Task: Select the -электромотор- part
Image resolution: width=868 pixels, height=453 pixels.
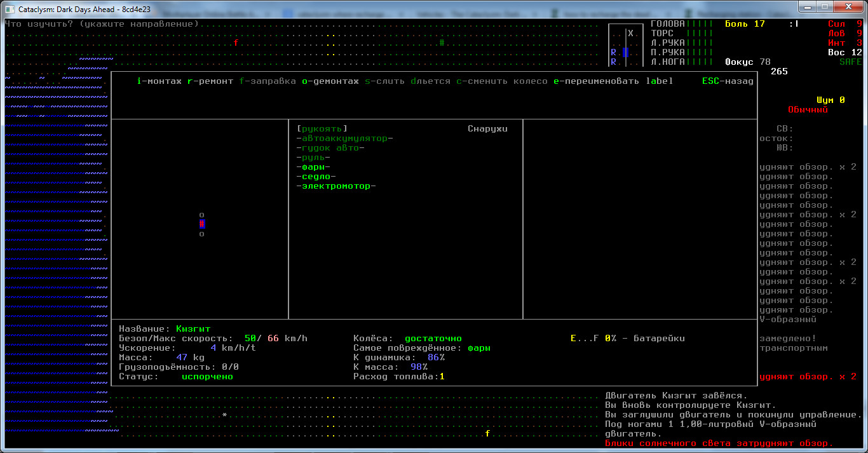Action: (x=336, y=186)
